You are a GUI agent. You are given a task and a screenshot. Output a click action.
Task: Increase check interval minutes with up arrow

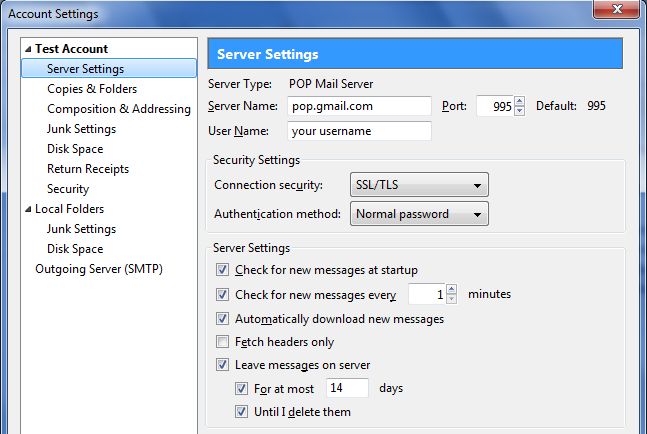coord(451,289)
